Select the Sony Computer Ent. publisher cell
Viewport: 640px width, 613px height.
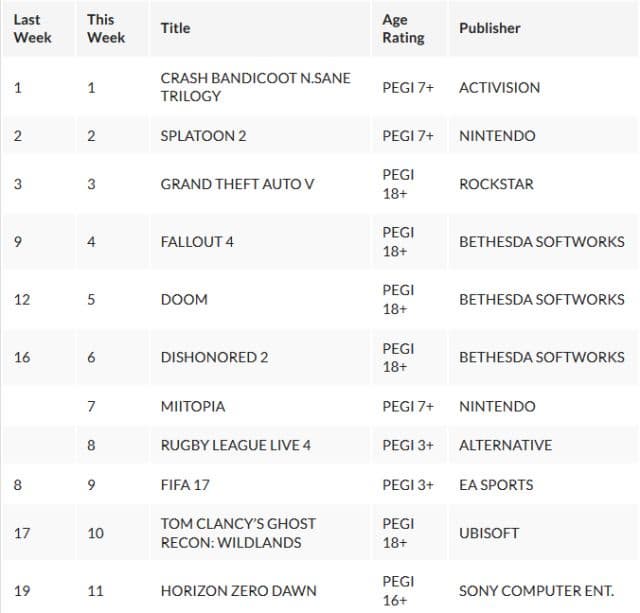[536, 591]
